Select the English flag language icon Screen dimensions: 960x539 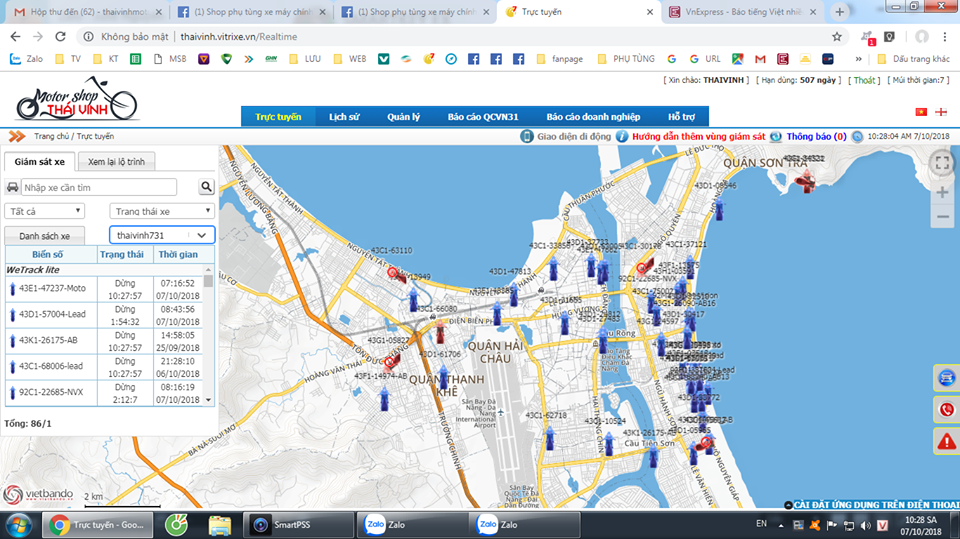942,111
